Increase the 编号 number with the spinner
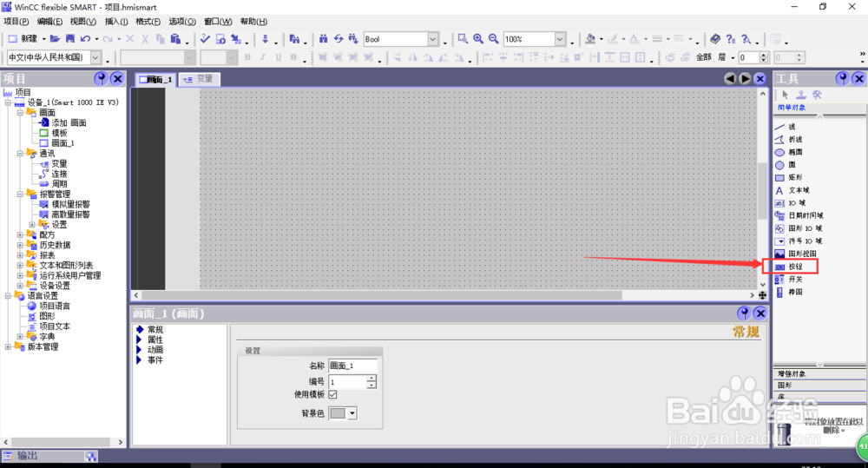This screenshot has height=468, width=868. (372, 379)
